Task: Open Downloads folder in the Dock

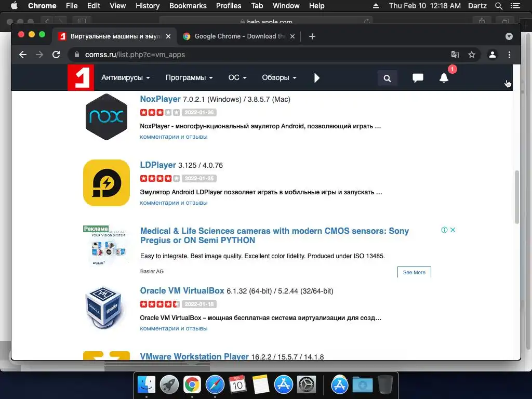Action: pyautogui.click(x=362, y=385)
